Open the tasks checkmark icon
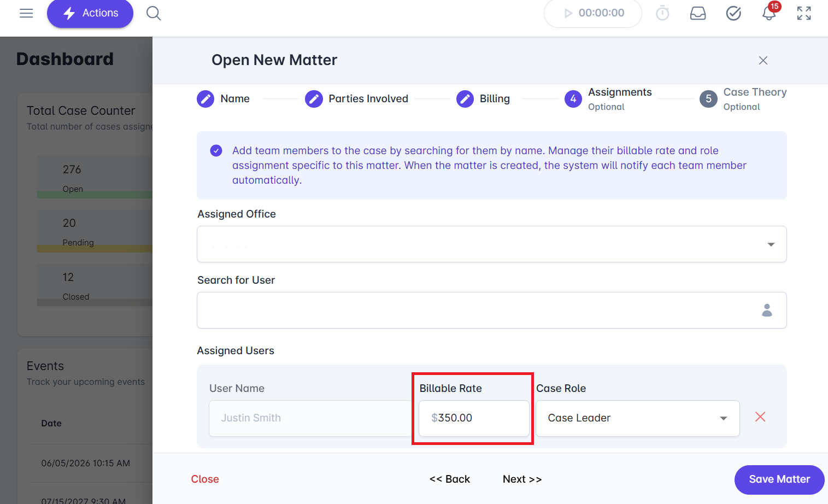828x504 pixels. pos(733,13)
